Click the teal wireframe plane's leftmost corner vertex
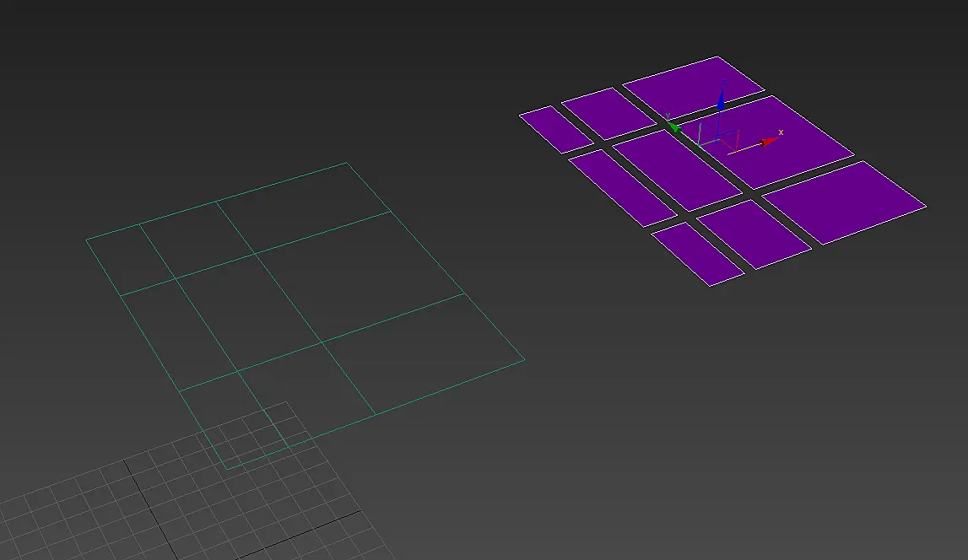Screen dimensions: 968x560 pyautogui.click(x=86, y=240)
